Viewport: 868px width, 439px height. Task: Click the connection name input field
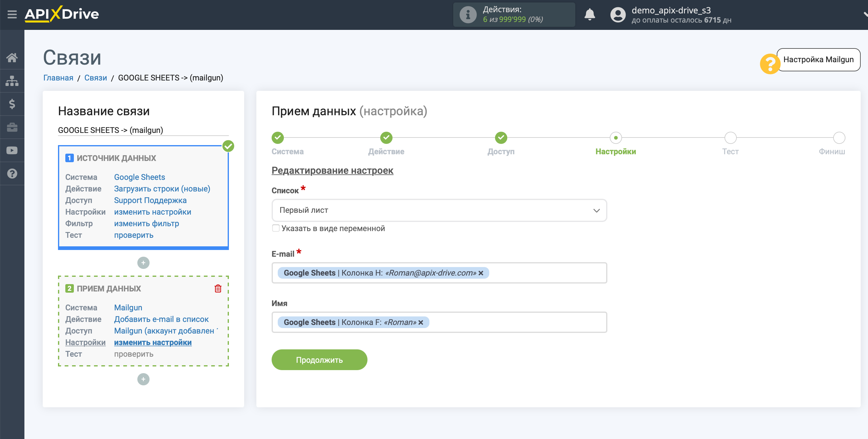click(x=143, y=130)
